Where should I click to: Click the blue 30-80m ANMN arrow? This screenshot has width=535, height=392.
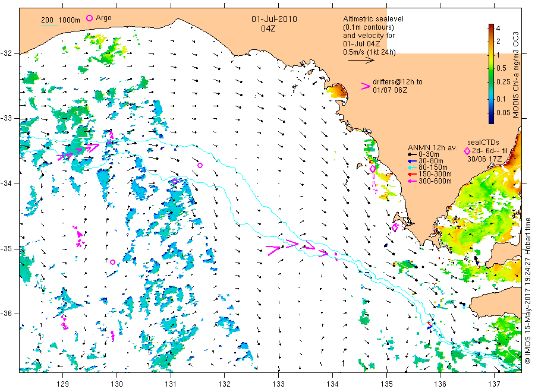(x=412, y=161)
